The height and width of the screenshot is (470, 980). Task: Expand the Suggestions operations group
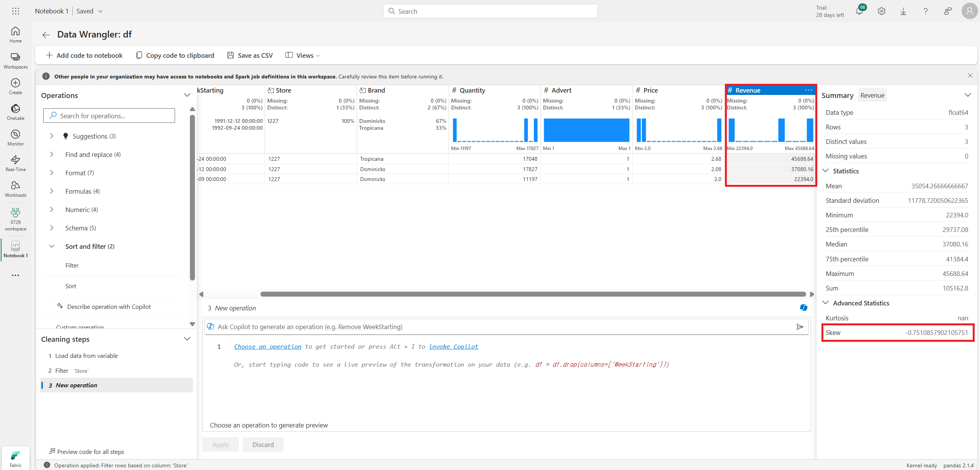pyautogui.click(x=52, y=136)
